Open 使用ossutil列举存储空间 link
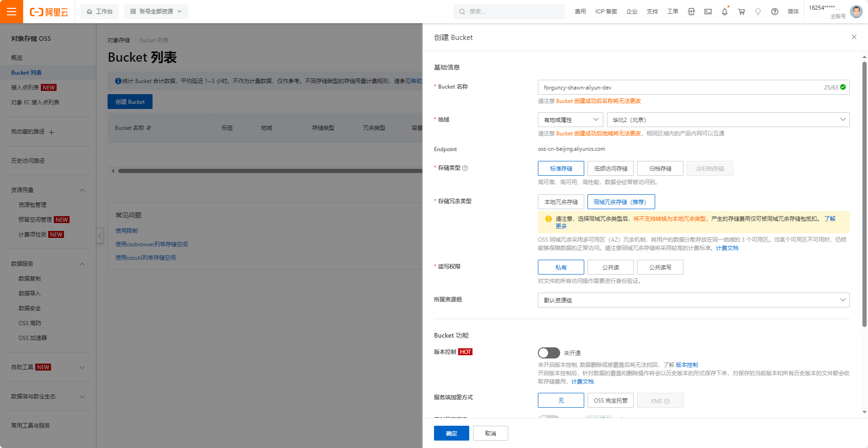This screenshot has height=448, width=868. [x=146, y=258]
